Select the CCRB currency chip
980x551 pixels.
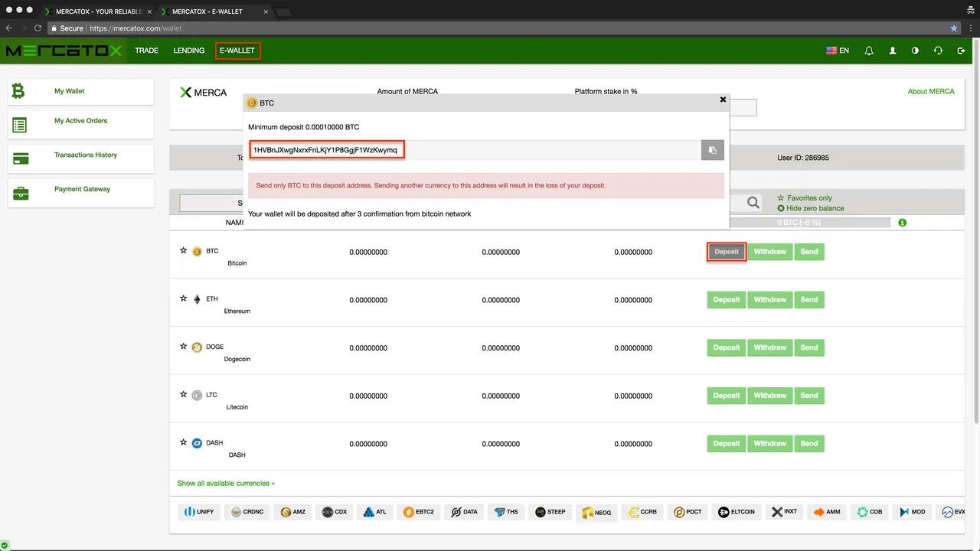pyautogui.click(x=642, y=512)
